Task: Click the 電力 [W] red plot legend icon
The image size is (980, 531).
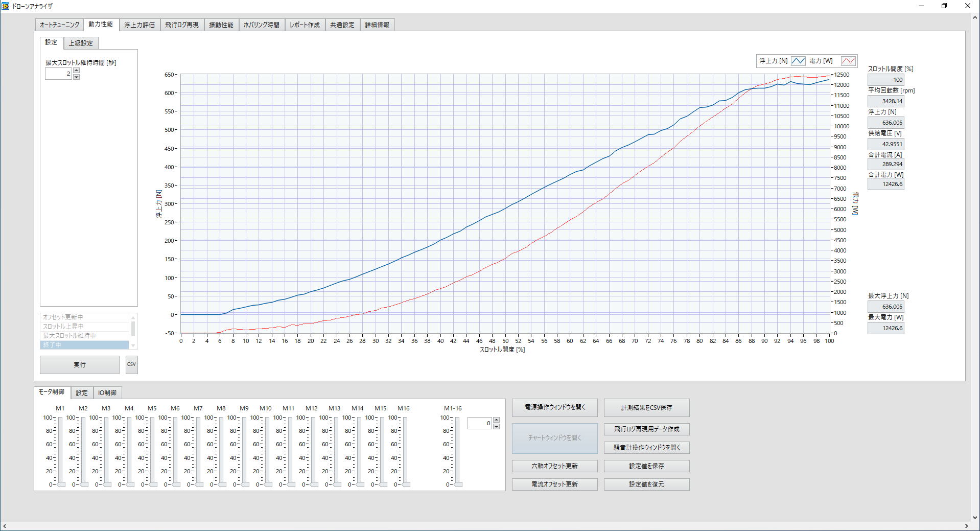Action: [848, 61]
